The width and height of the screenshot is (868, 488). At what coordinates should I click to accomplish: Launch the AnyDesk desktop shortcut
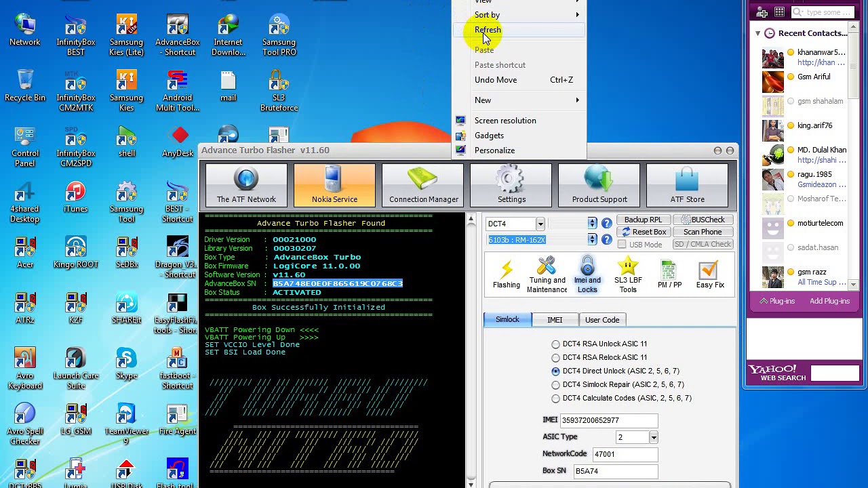click(178, 141)
